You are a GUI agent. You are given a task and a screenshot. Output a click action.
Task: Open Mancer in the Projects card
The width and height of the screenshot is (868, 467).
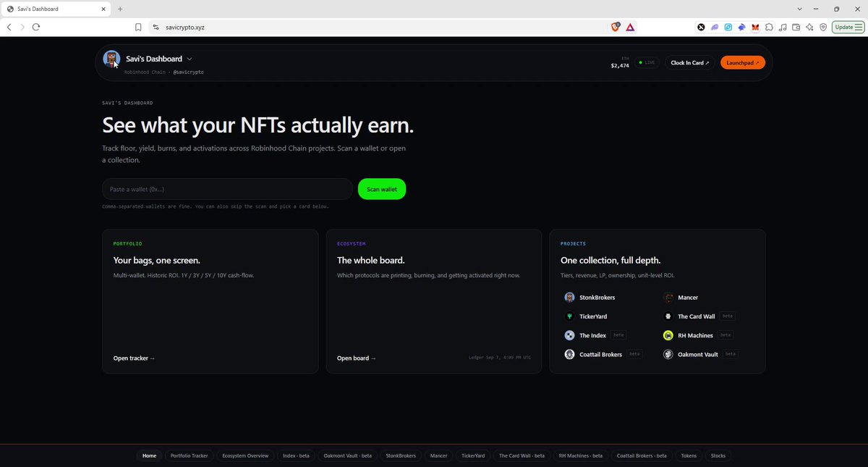(688, 298)
